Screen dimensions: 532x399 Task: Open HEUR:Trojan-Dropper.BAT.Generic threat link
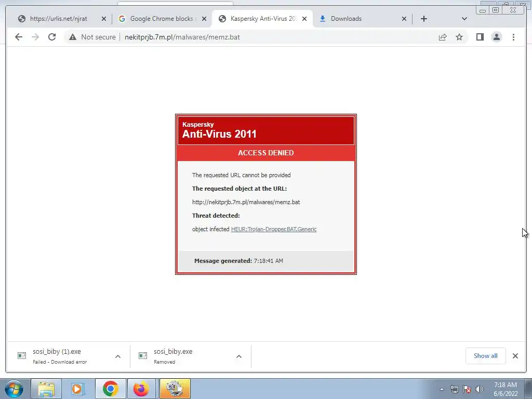click(x=274, y=229)
